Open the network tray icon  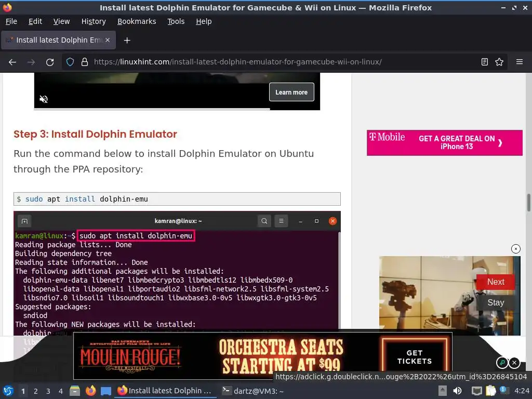click(477, 391)
